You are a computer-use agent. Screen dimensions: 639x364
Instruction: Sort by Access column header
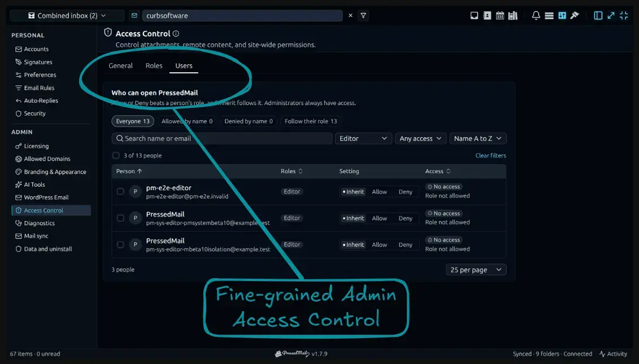pyautogui.click(x=438, y=172)
